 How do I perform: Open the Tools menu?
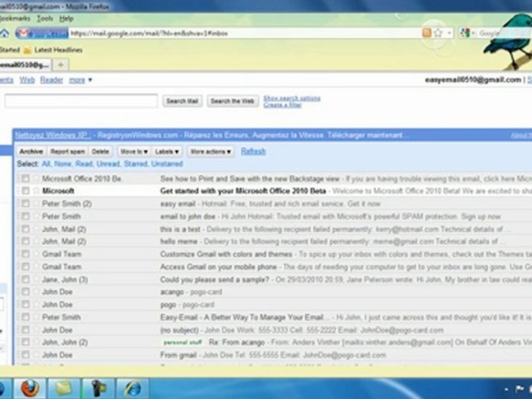(x=45, y=19)
